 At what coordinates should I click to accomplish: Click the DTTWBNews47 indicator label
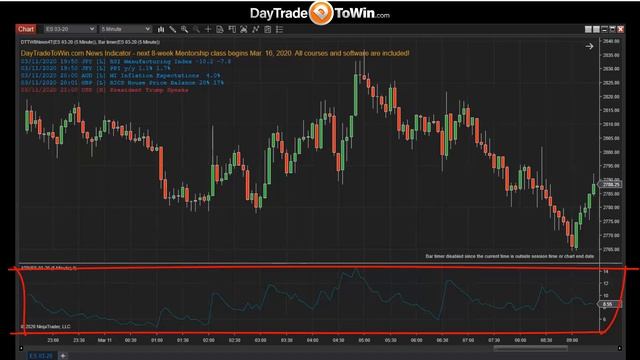tap(90, 42)
